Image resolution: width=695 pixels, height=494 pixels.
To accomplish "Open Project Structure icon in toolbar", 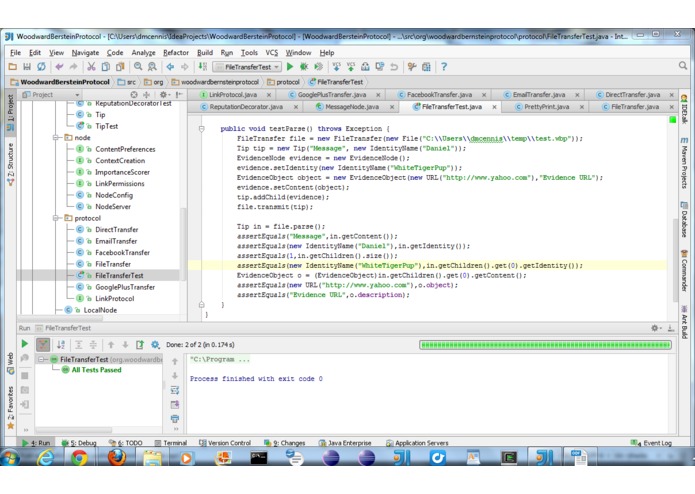I will (426, 67).
